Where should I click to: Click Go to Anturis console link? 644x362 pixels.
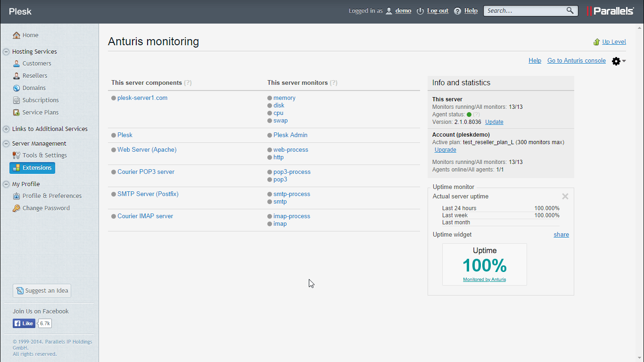[576, 61]
